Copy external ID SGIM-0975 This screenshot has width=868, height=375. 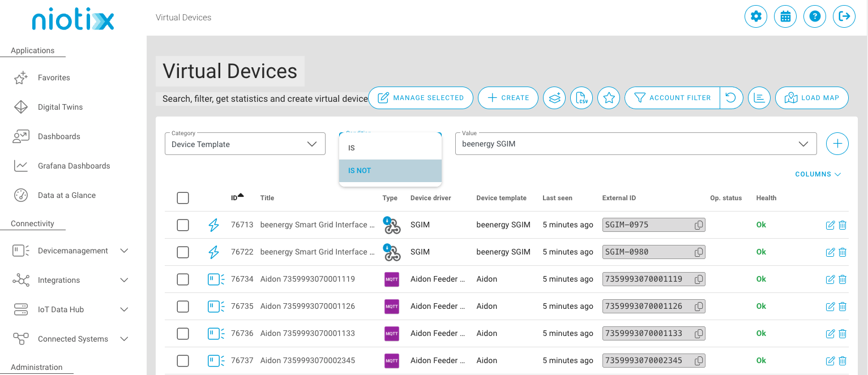point(699,225)
